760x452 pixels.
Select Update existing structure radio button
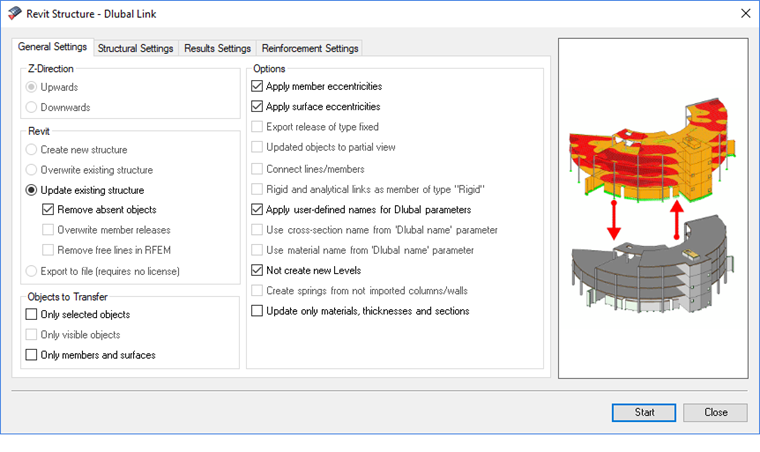32,190
